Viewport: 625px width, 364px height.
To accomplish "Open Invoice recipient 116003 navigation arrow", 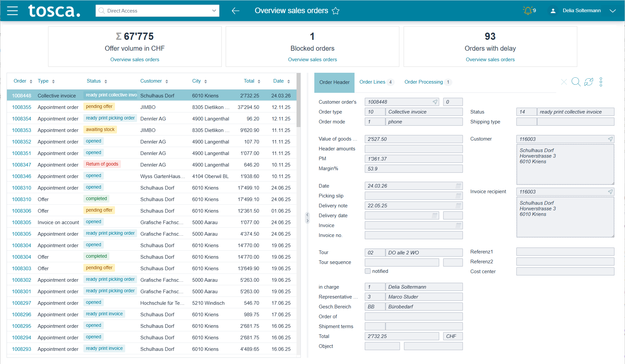I will click(610, 192).
